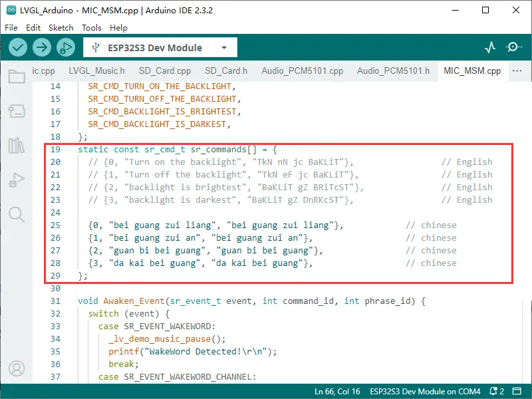Open the Tools menu
Screen dimensions: 532x399
(91, 28)
